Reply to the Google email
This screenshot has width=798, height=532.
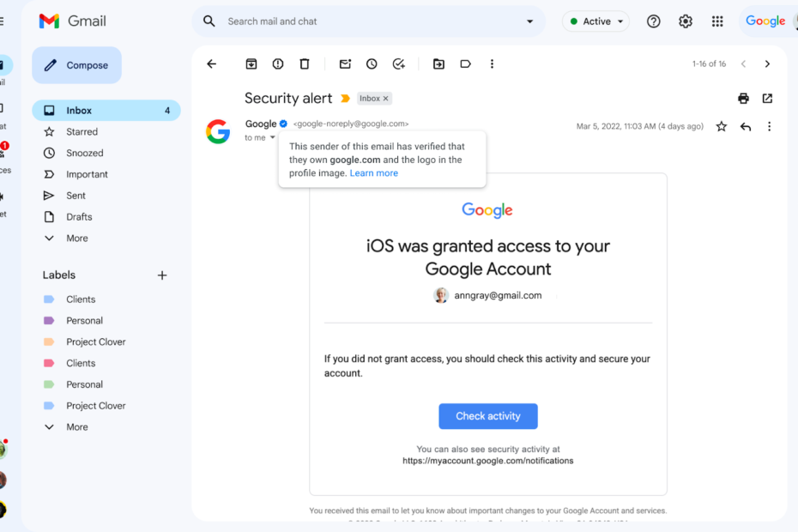click(x=746, y=127)
